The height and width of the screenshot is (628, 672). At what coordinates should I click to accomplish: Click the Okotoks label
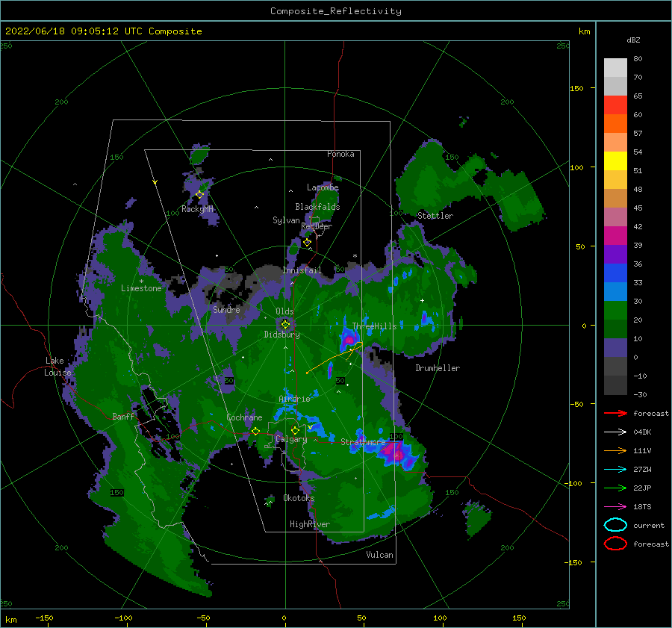299,498
